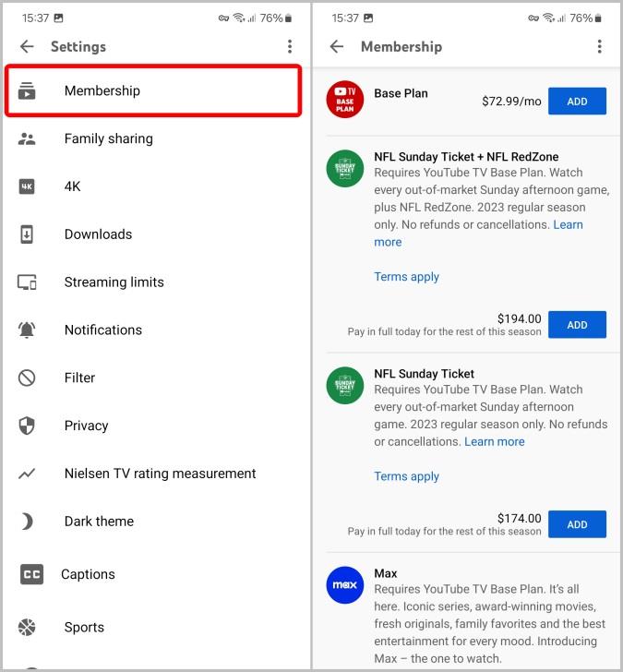Add NFL Sunday Ticket for $174.00
Viewport: 623px width, 672px height.
click(577, 524)
